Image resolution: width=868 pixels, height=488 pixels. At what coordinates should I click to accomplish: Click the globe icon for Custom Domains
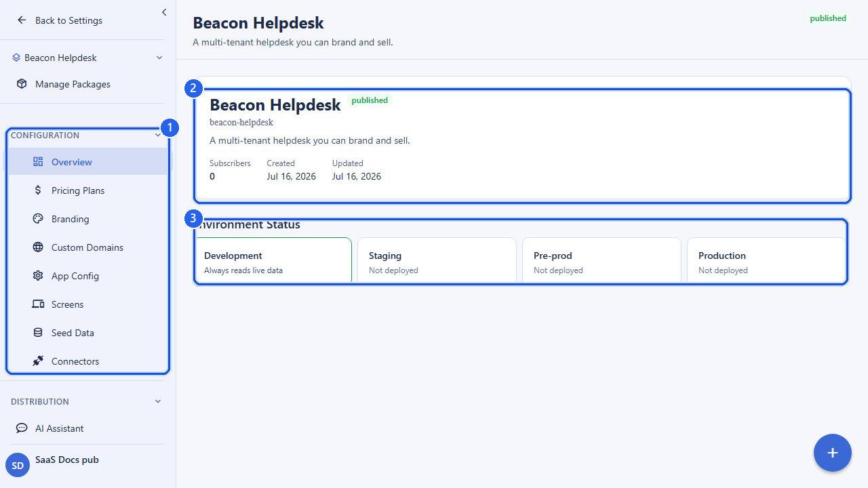tap(38, 247)
